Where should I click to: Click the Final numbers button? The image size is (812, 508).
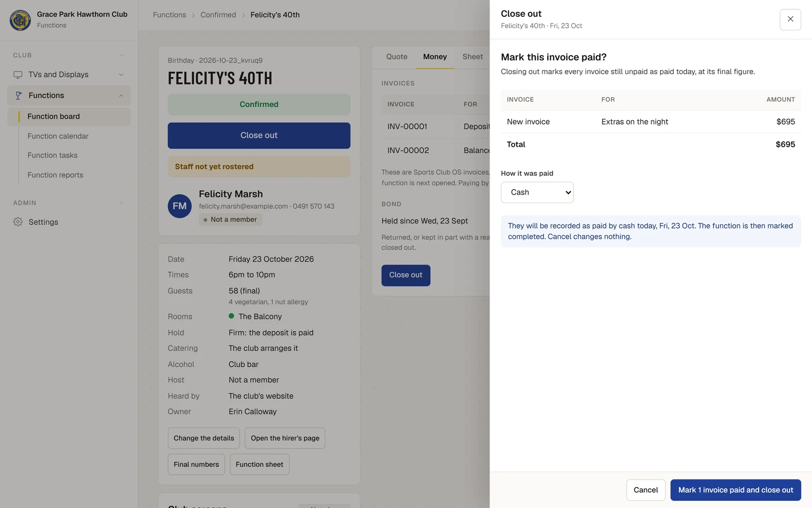coord(196,465)
